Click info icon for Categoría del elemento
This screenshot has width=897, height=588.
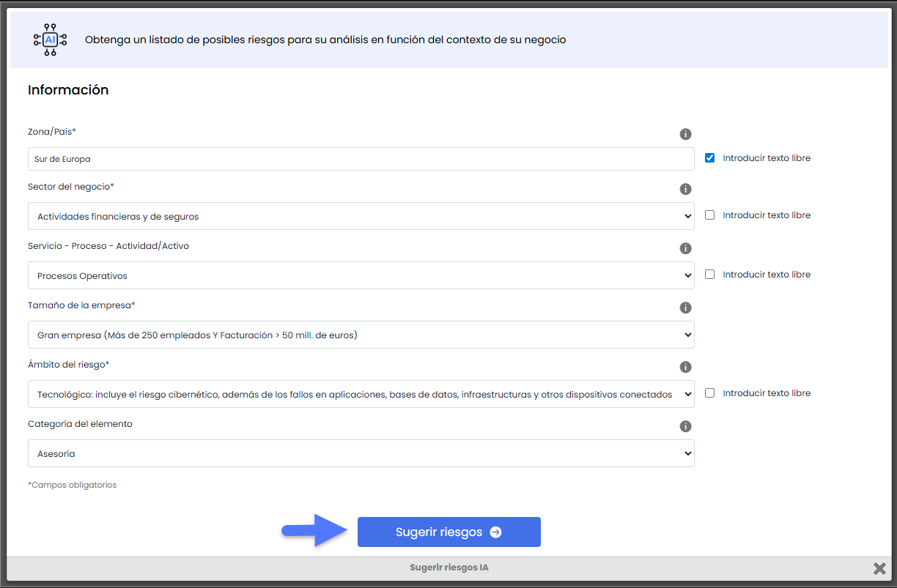pos(685,426)
